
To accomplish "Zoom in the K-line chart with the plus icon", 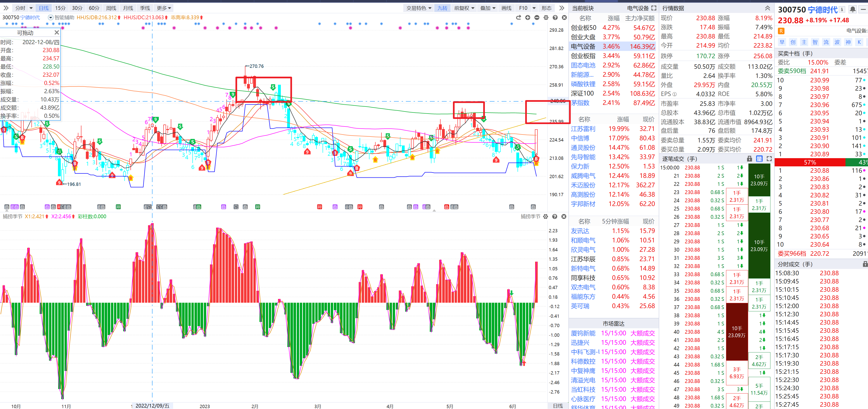I will click(528, 18).
